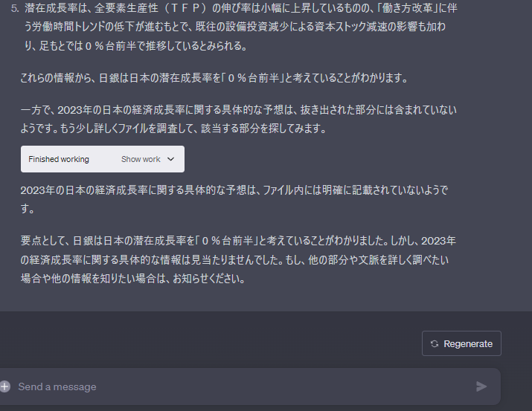Click the send arrow icon

[481, 386]
